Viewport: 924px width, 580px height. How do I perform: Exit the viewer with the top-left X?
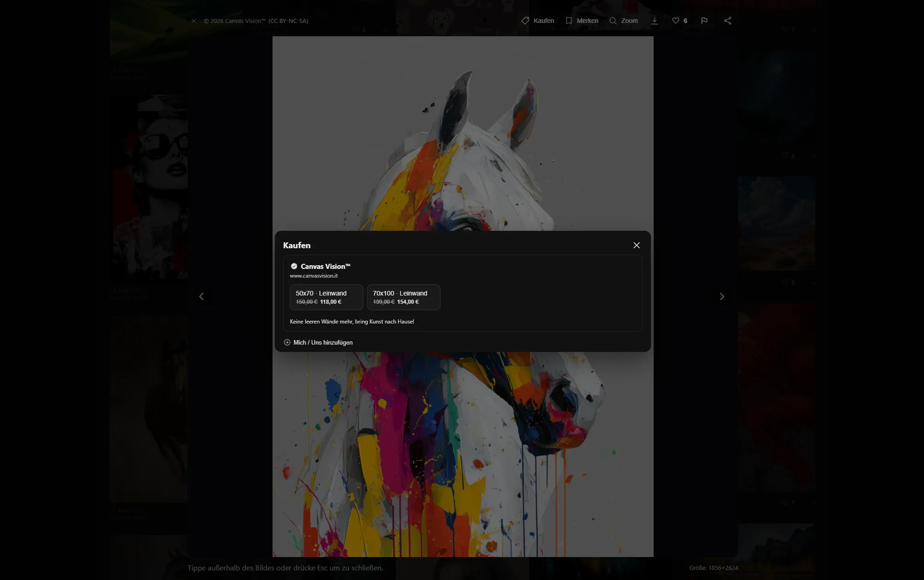(x=194, y=20)
